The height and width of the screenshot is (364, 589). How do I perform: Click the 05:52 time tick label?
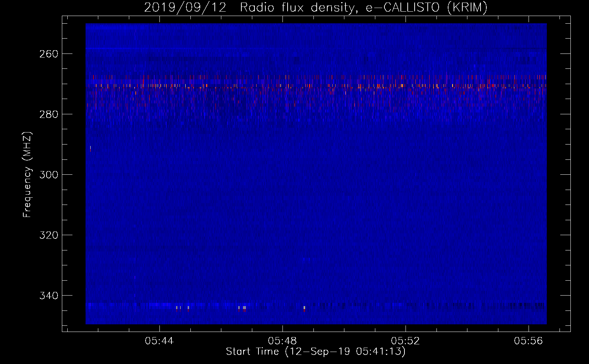coord(406,341)
